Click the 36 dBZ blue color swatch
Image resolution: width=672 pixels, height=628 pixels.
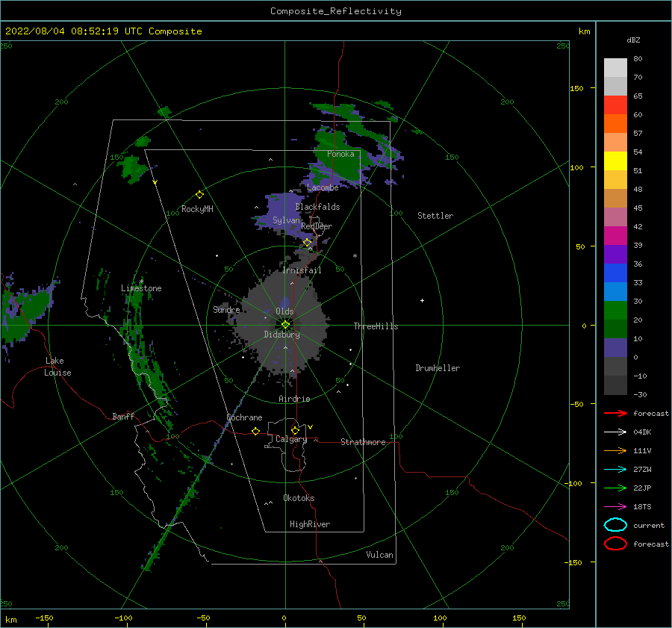615,273
